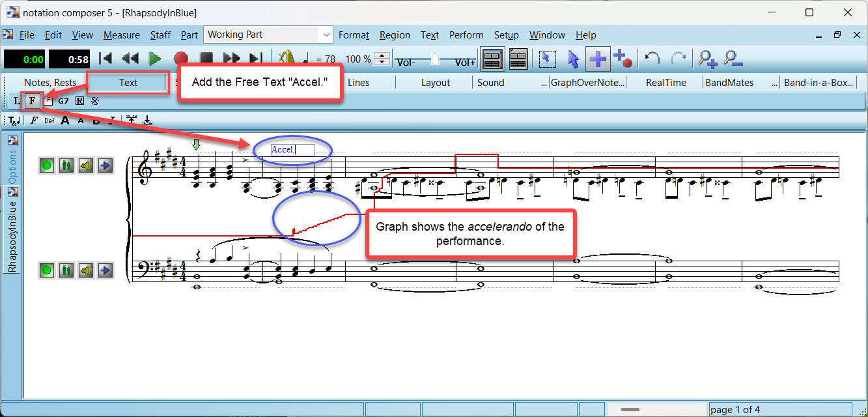
Task: Click the Undo arrow
Action: coord(652,59)
